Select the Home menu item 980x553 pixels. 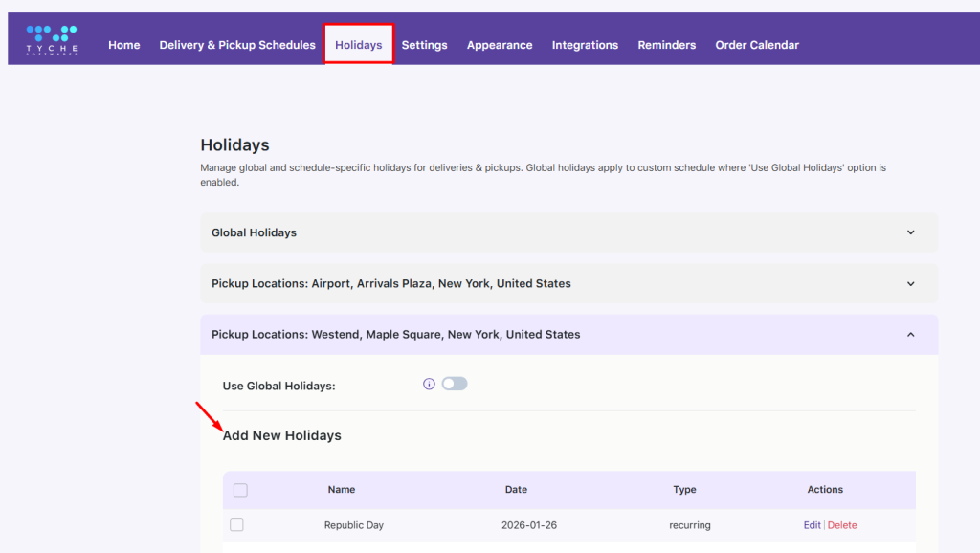click(x=124, y=44)
